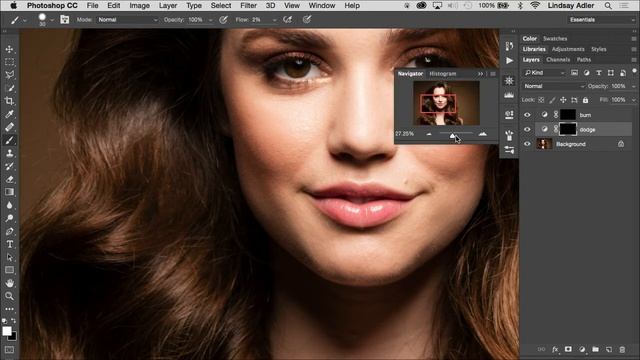Select the Pen tool
This screenshot has height=360, width=640.
point(9,231)
